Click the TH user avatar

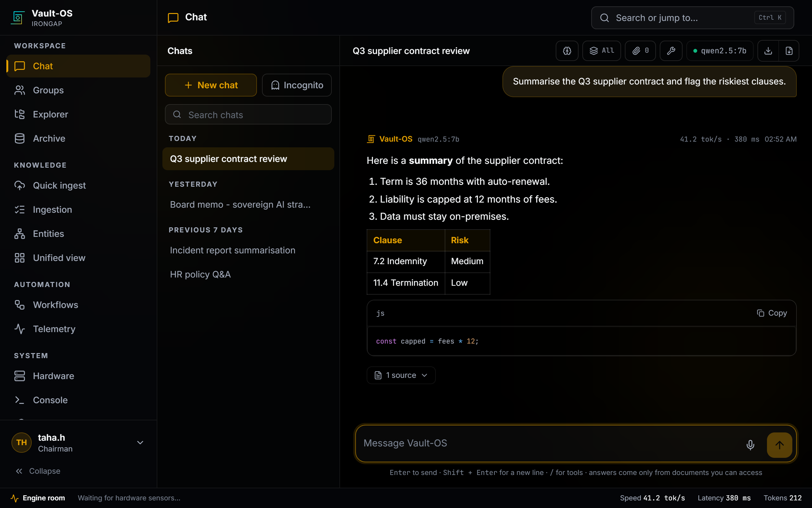click(x=22, y=443)
